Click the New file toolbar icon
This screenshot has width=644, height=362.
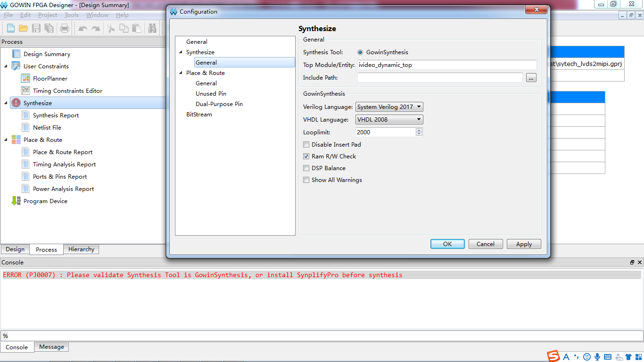11,28
